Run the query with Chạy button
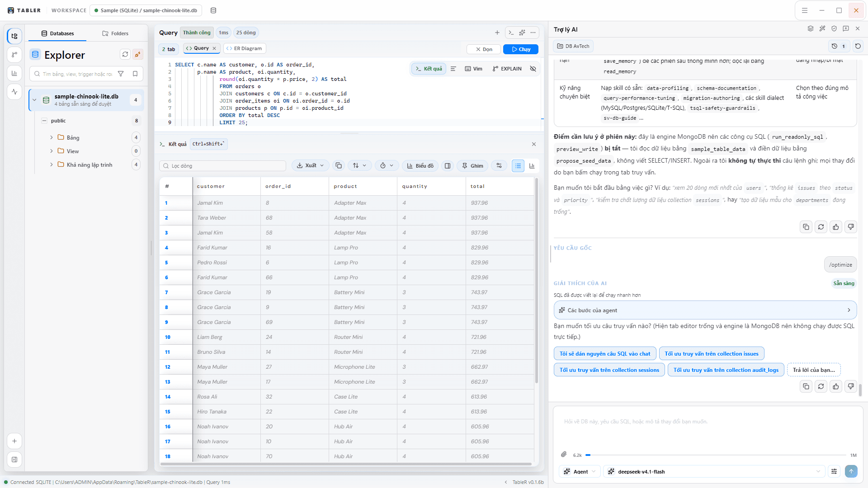The image size is (868, 488). 521,49
